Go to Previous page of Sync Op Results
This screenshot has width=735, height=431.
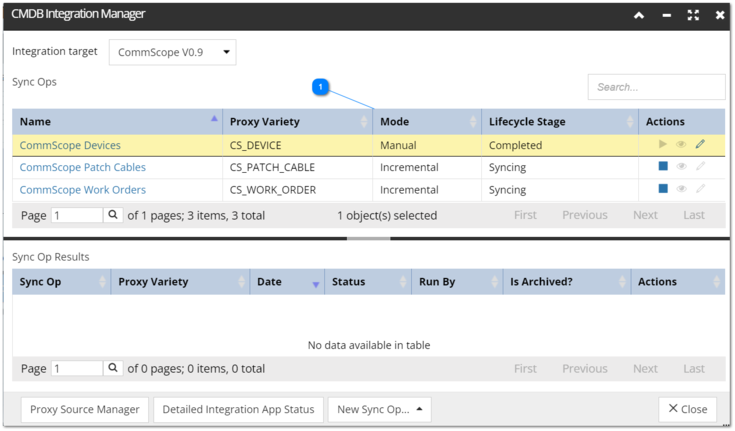(585, 369)
